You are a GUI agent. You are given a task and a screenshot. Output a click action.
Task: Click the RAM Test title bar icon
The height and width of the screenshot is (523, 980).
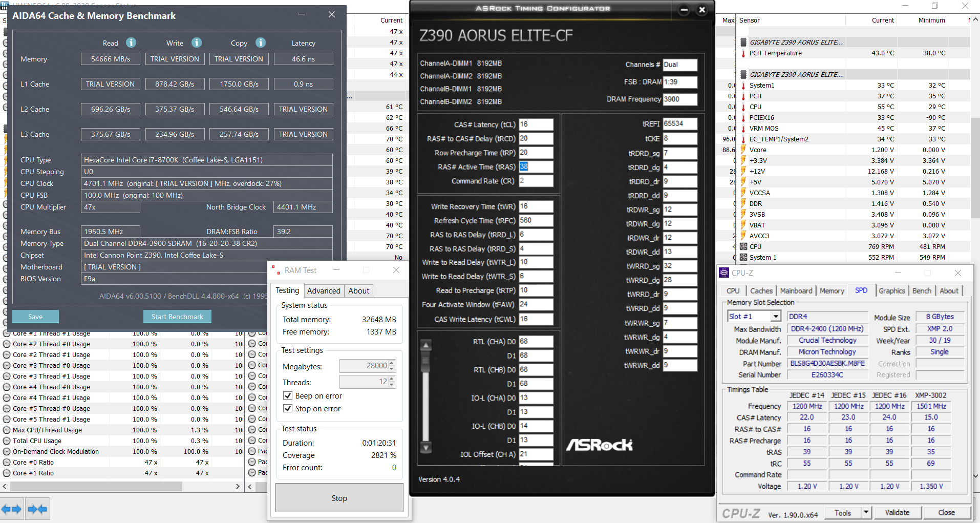276,270
